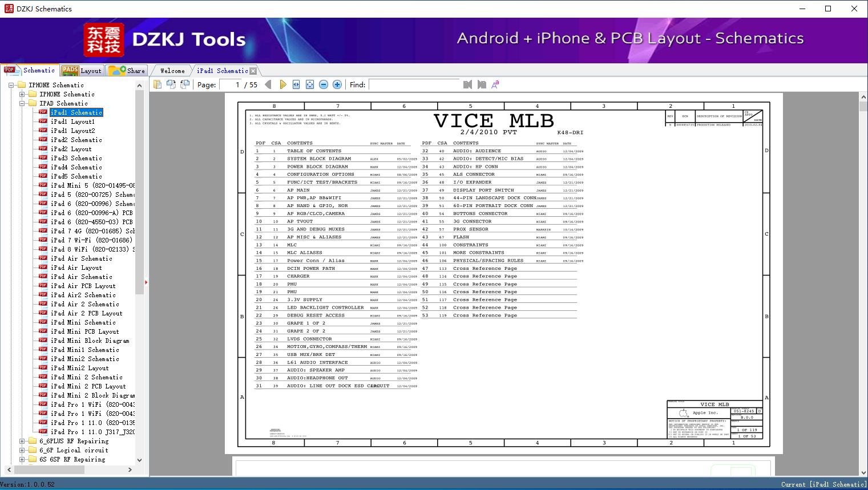
Task: Open iPad Air2 Schematic
Action: (x=83, y=295)
